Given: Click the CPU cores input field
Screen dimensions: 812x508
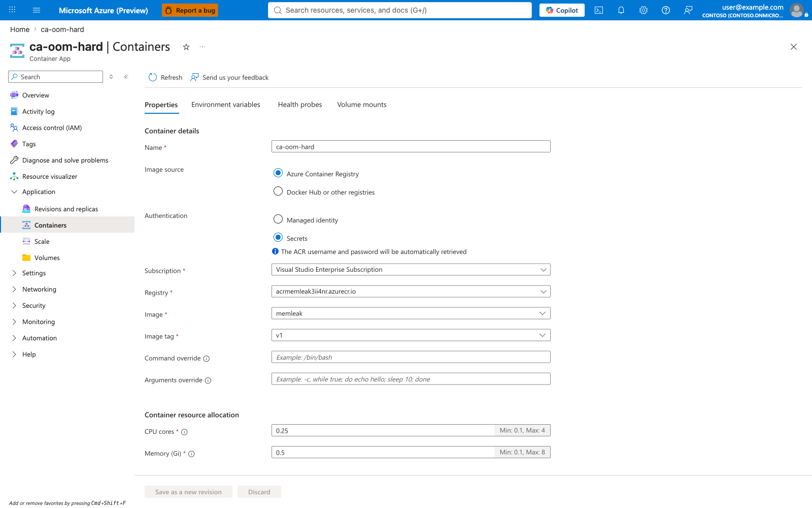Looking at the screenshot, I should (x=383, y=431).
